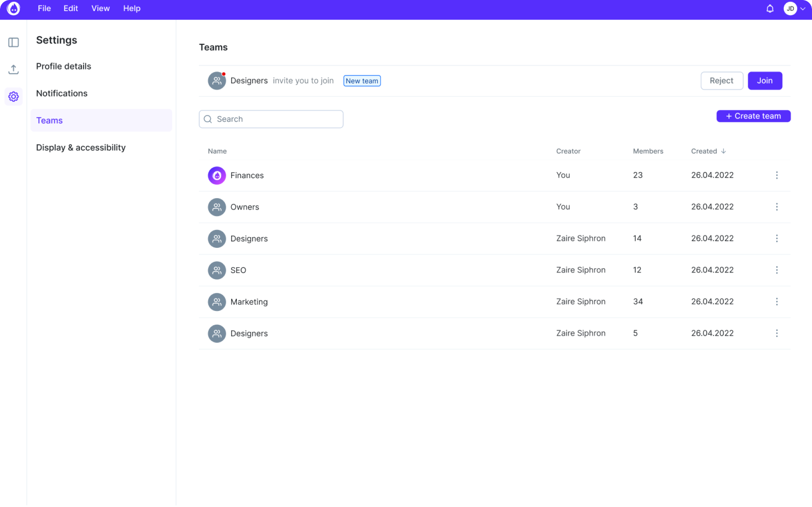Click the Owners team avatar icon
Screen dimensions: 812x507
pos(217,207)
